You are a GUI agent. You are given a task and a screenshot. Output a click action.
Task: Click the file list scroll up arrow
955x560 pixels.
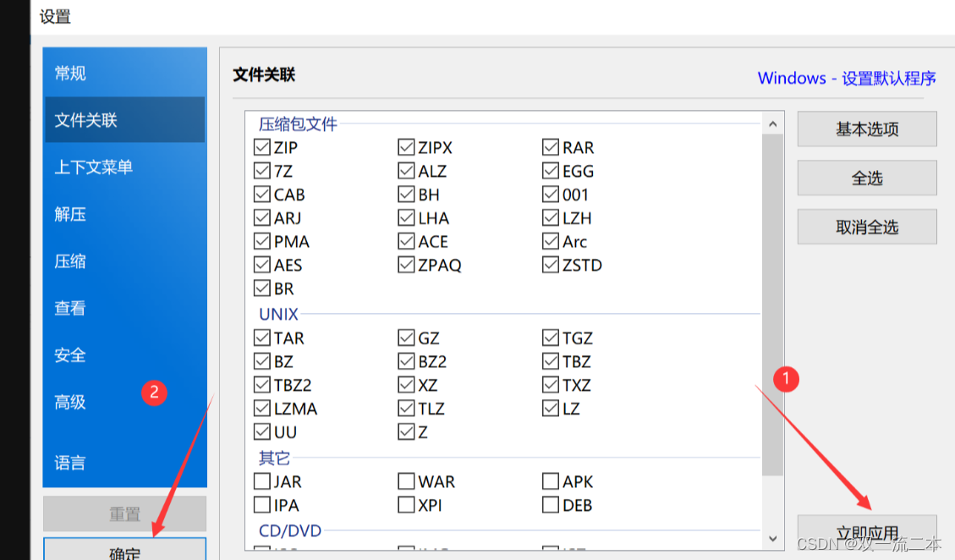[x=773, y=124]
